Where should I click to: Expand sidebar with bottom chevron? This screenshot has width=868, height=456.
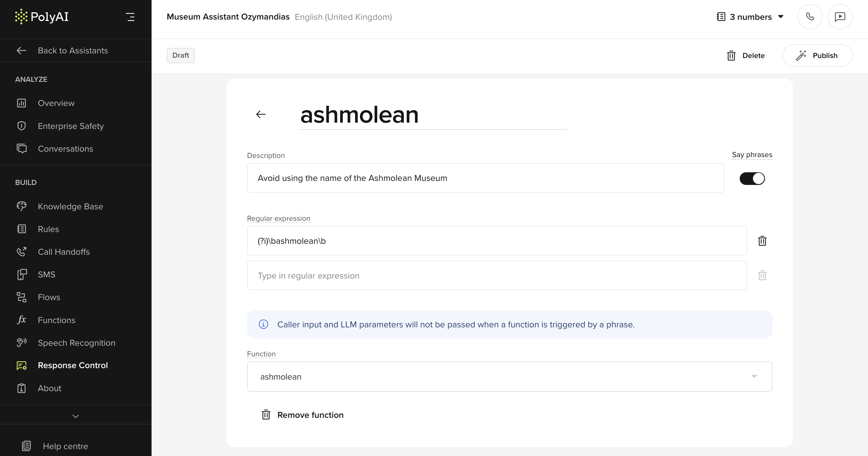[x=75, y=416]
